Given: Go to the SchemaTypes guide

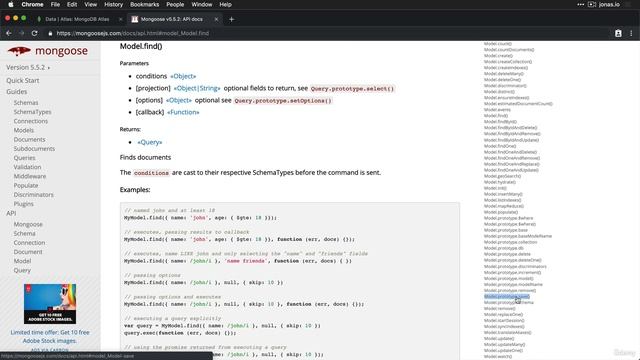Looking at the screenshot, I should tap(32, 112).
